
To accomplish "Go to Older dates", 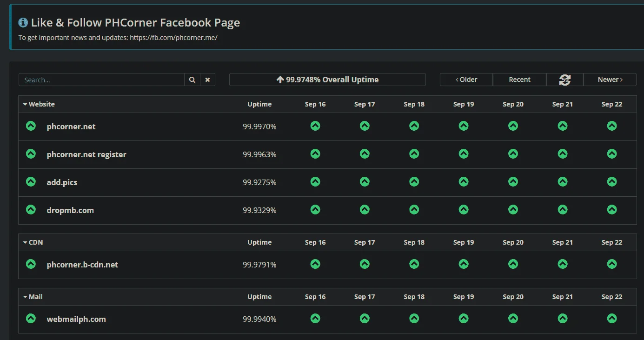I will [466, 80].
